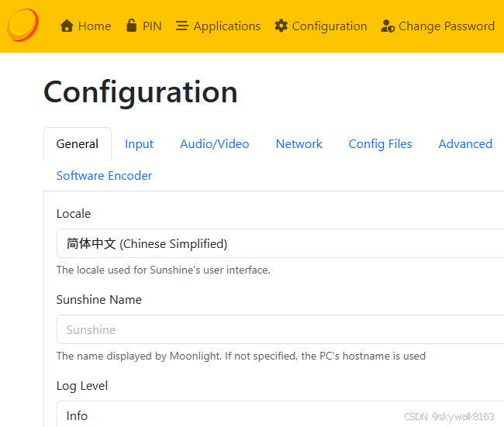This screenshot has width=504, height=427.
Task: Open the Change Password page
Action: click(x=438, y=26)
